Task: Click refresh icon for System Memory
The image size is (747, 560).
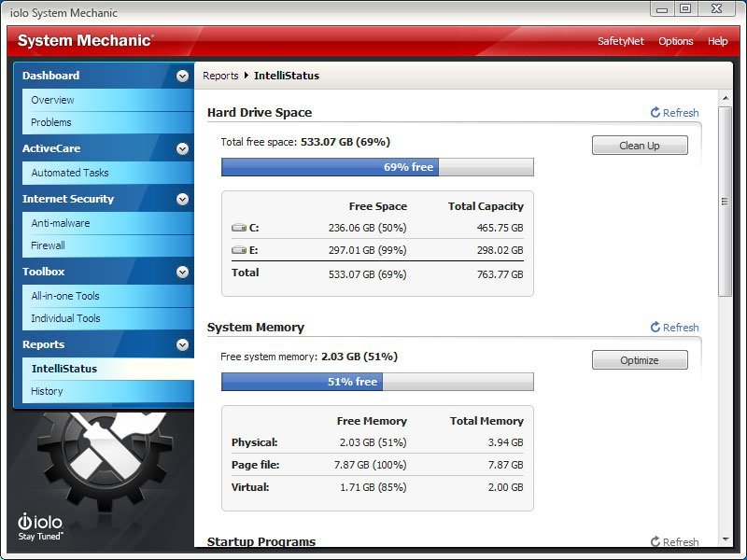Action: tap(655, 328)
